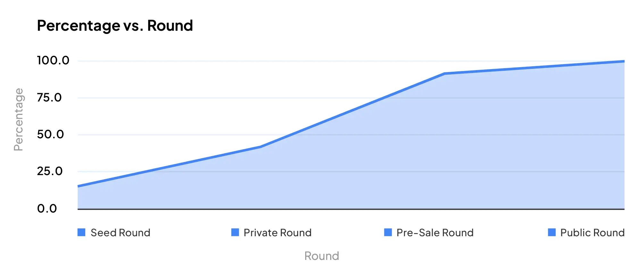Select the Pre-Sale Round legend label
The height and width of the screenshot is (274, 644).
click(435, 233)
